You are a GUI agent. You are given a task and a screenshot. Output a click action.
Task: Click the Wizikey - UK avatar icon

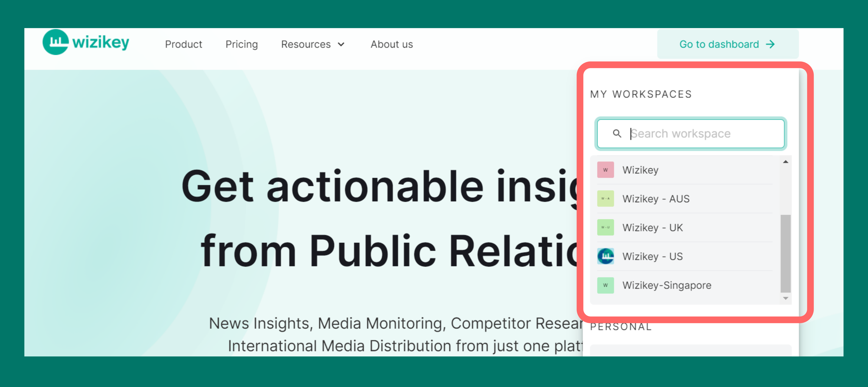click(x=605, y=228)
